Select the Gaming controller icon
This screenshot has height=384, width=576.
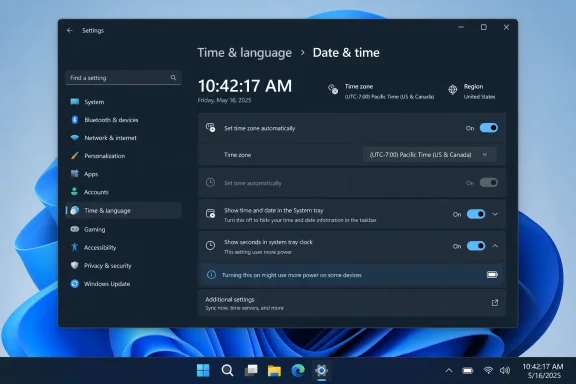[x=75, y=229]
